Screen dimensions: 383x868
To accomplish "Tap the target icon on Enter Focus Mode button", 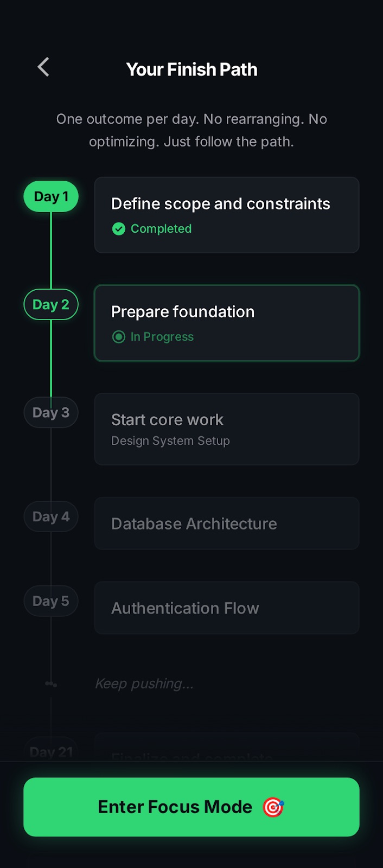I will tap(274, 807).
